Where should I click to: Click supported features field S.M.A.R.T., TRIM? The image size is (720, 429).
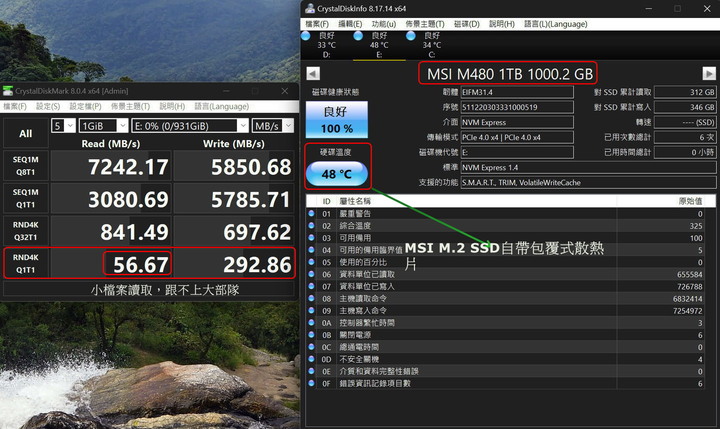(588, 182)
